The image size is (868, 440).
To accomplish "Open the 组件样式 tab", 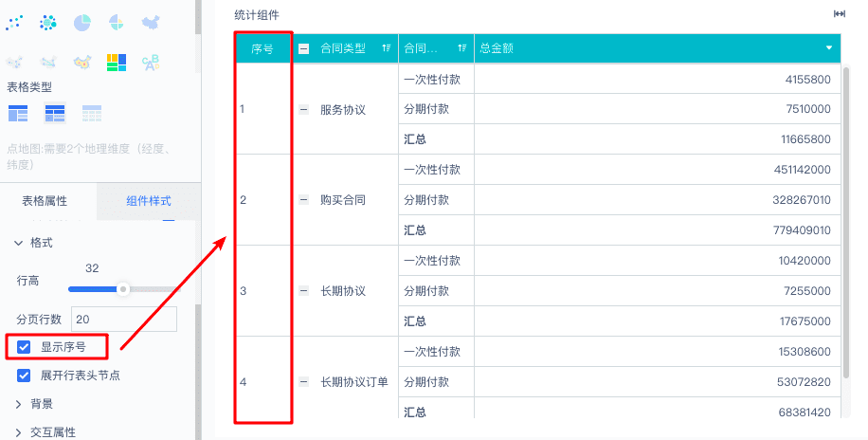I will (x=149, y=201).
